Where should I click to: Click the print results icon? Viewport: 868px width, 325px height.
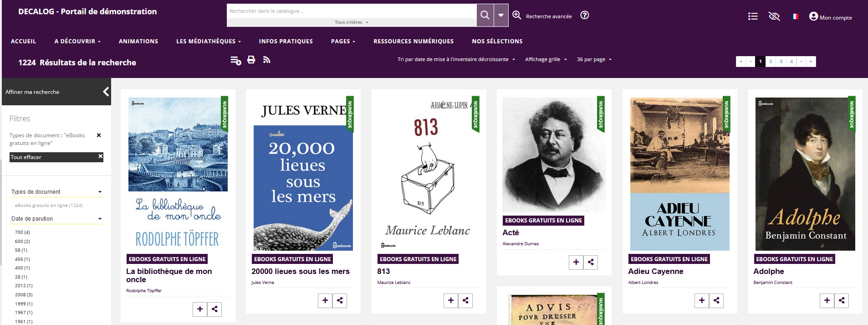coord(251,60)
